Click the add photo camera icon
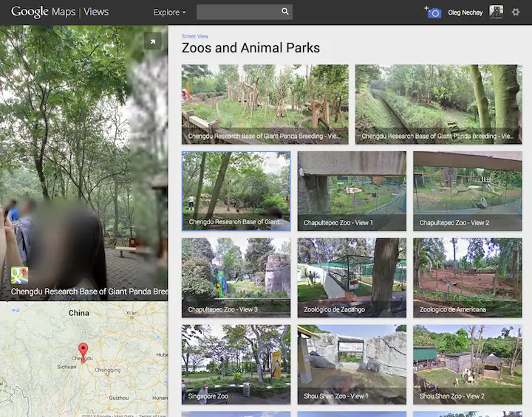Screen dimensions: 532x417 pyautogui.click(x=433, y=13)
